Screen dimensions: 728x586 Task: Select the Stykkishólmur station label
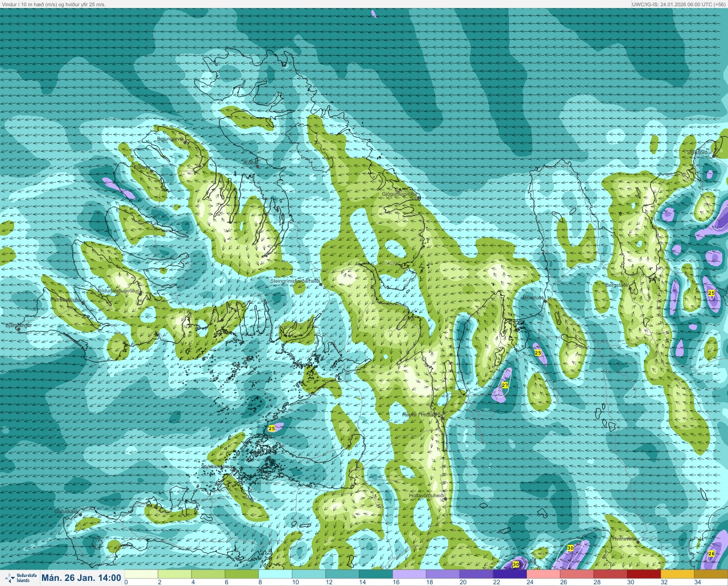coord(217,467)
